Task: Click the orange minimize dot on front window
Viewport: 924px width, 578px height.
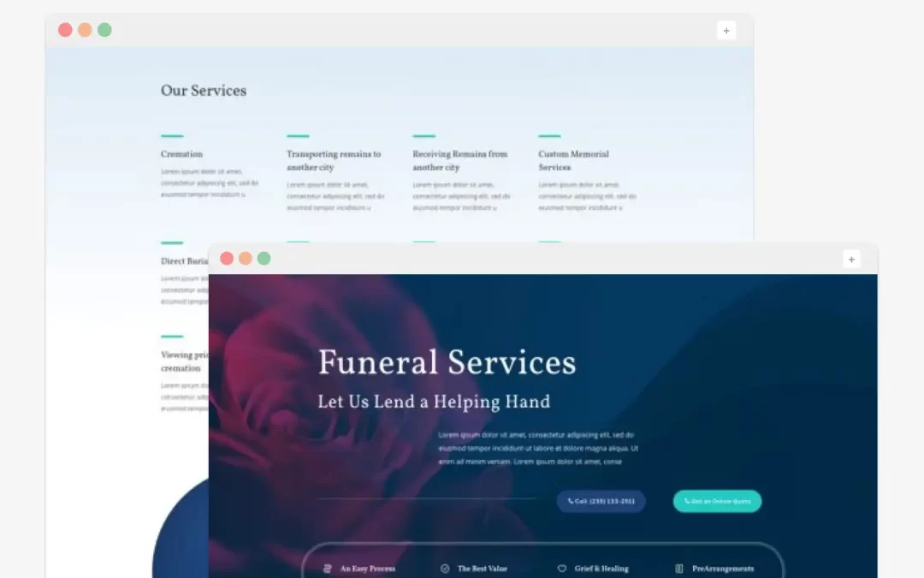Action: [x=246, y=259]
